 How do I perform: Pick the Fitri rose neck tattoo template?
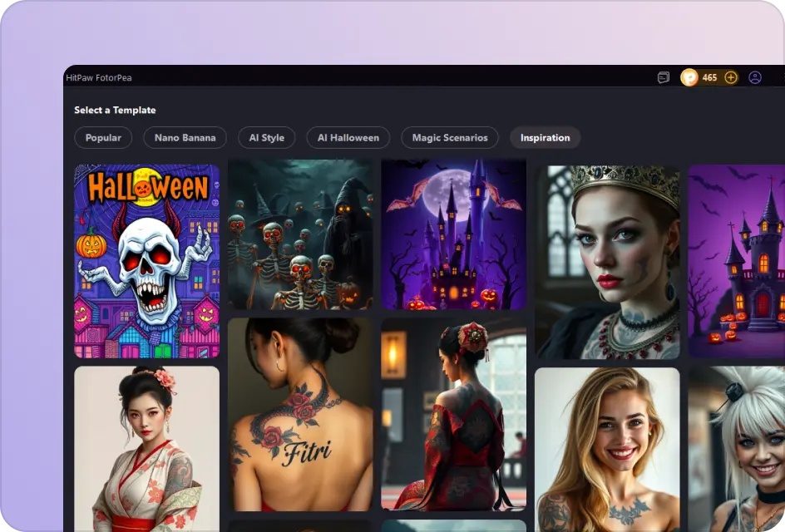coord(301,416)
